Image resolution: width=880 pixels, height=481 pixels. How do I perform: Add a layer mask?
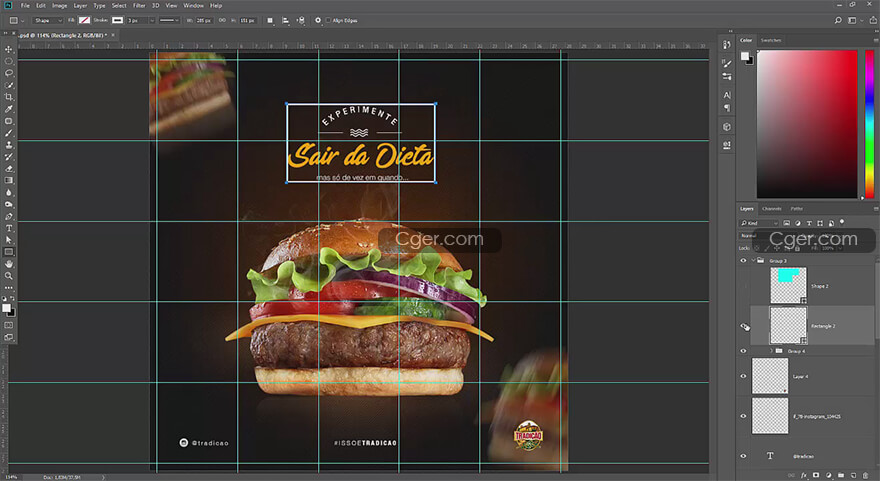tap(816, 475)
